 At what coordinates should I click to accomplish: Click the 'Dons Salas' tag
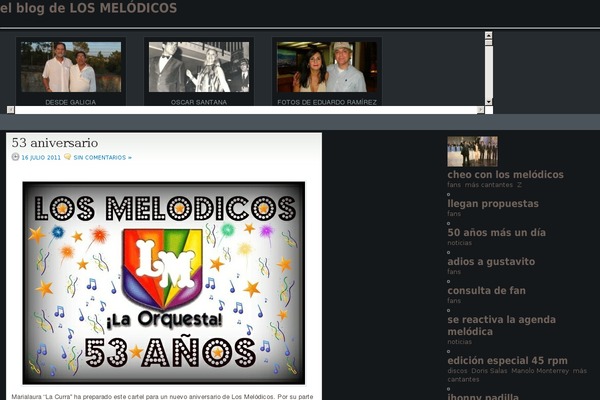(x=489, y=371)
